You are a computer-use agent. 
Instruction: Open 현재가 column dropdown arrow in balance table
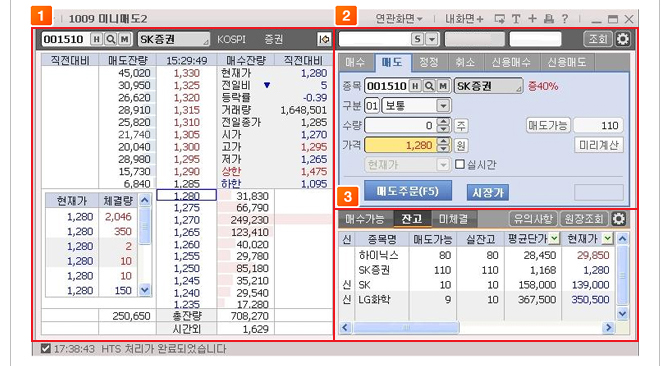point(607,238)
